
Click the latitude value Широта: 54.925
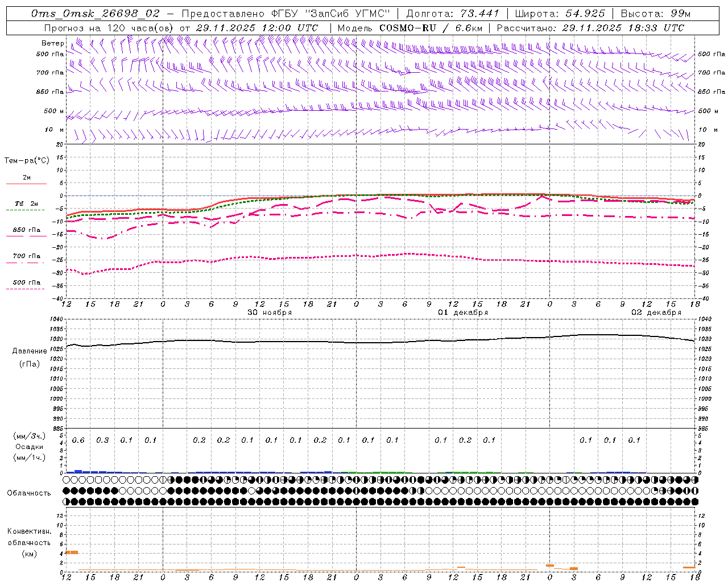point(560,14)
